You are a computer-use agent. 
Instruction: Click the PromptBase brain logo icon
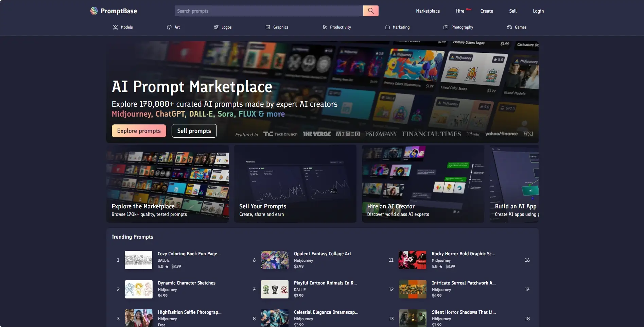tap(94, 11)
